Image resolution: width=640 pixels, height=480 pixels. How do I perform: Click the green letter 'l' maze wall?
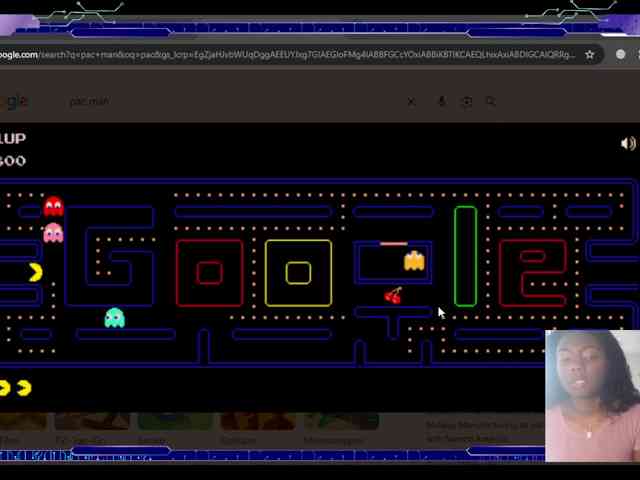tap(465, 256)
